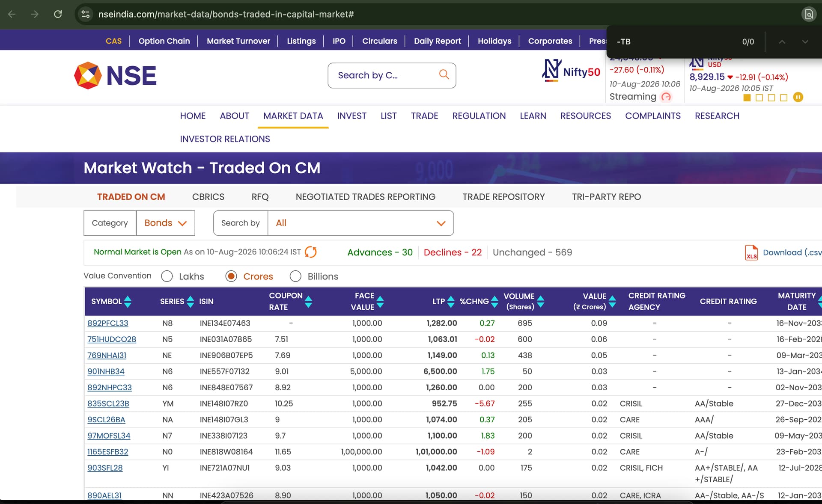
Task: Switch to the CBRICS tab
Action: (x=208, y=197)
